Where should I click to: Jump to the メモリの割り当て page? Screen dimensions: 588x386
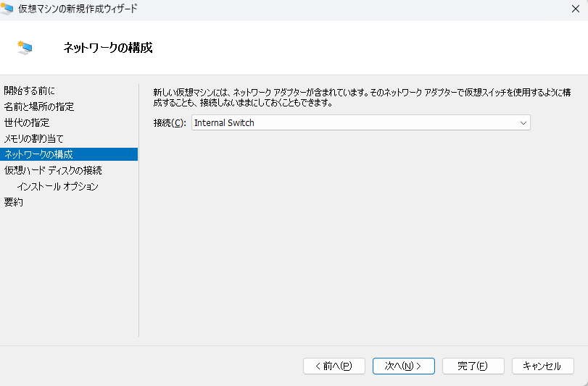[x=34, y=138]
